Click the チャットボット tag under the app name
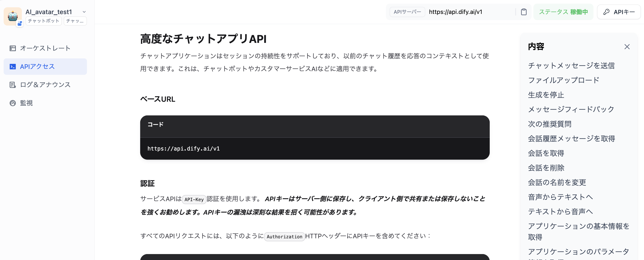Viewport: 644px width, 260px height. click(x=43, y=21)
